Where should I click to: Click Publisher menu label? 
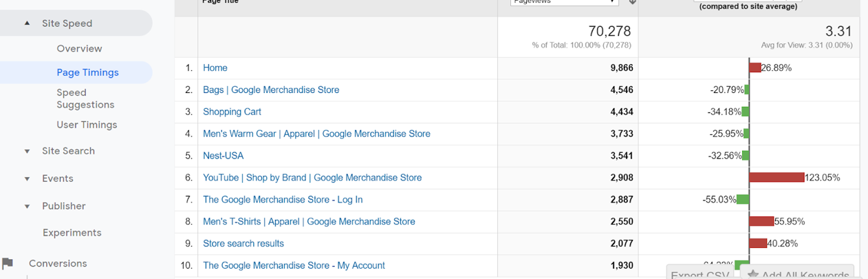tap(63, 206)
